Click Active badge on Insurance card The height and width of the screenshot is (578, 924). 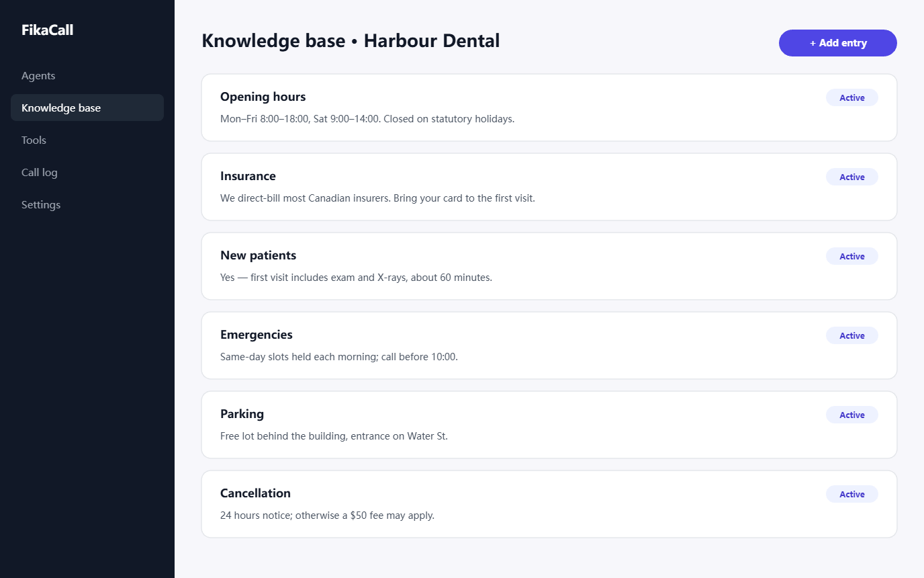[x=852, y=177]
